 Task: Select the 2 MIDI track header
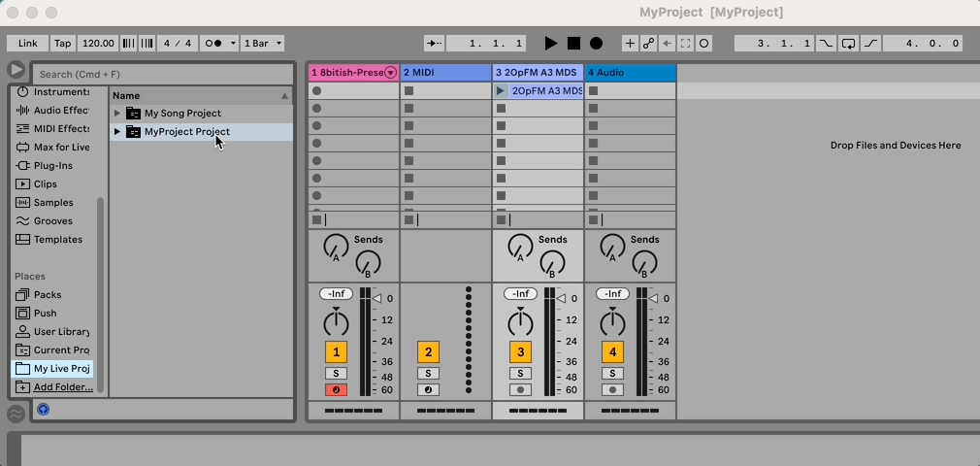445,73
